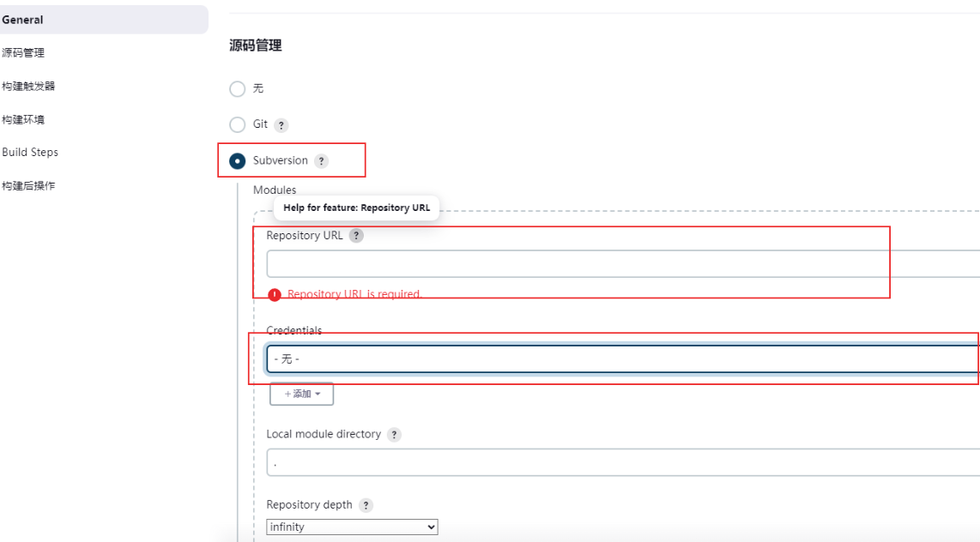This screenshot has height=542, width=980.
Task: Jump to 源码管理 in the sidebar
Action: pyautogui.click(x=23, y=53)
